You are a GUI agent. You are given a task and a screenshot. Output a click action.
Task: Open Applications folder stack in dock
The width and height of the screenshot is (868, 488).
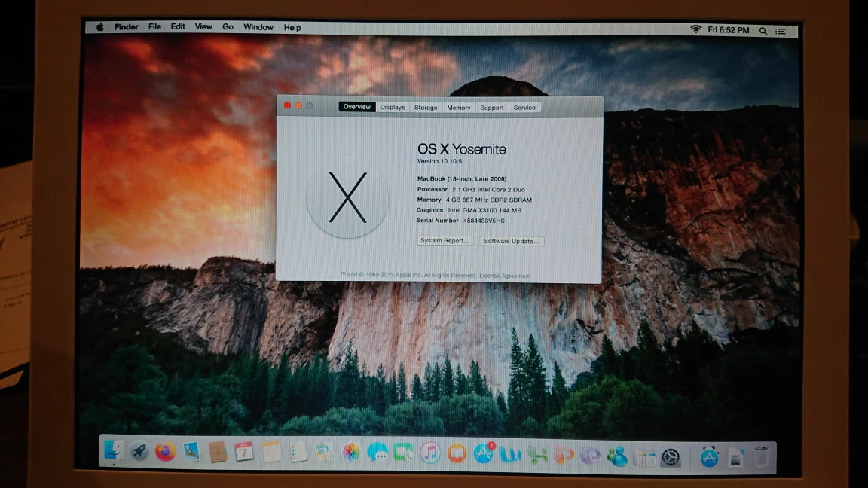(x=709, y=458)
